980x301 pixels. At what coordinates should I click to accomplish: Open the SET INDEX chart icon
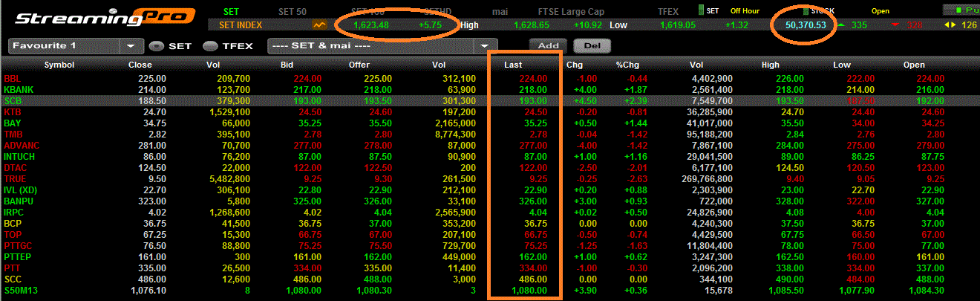point(320,25)
